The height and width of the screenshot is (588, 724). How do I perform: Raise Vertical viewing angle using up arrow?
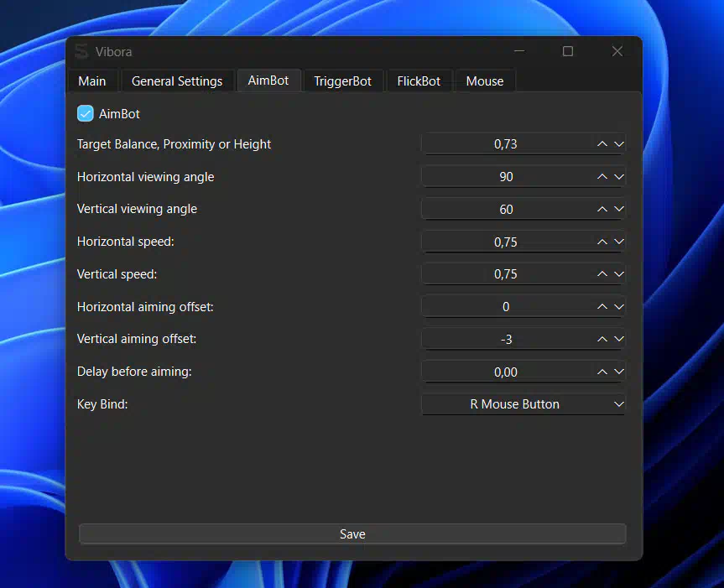(x=602, y=210)
